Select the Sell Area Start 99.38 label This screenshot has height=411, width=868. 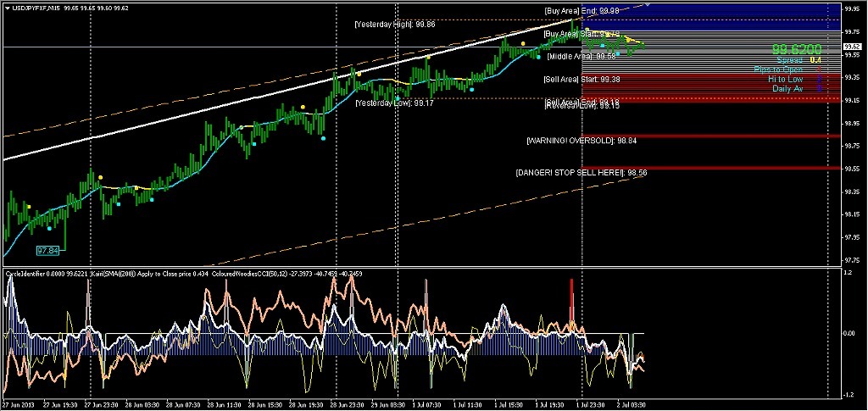(581, 79)
